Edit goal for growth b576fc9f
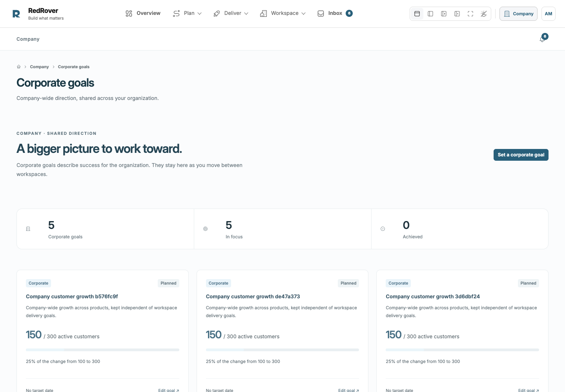 [x=169, y=390]
